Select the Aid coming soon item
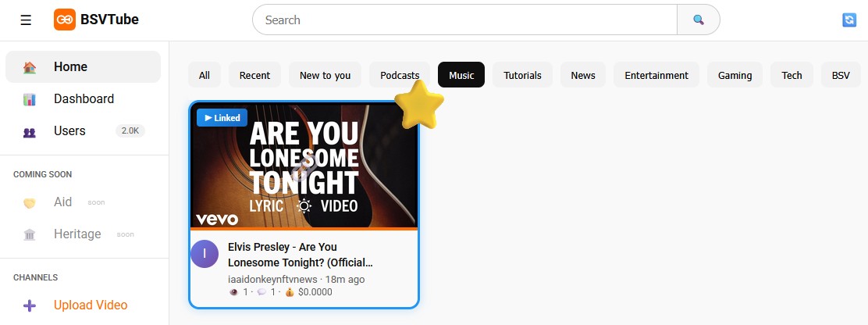 click(x=83, y=202)
